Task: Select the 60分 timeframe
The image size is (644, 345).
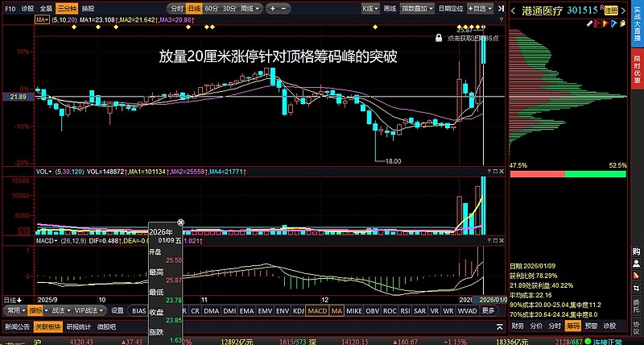Action: [x=211, y=8]
